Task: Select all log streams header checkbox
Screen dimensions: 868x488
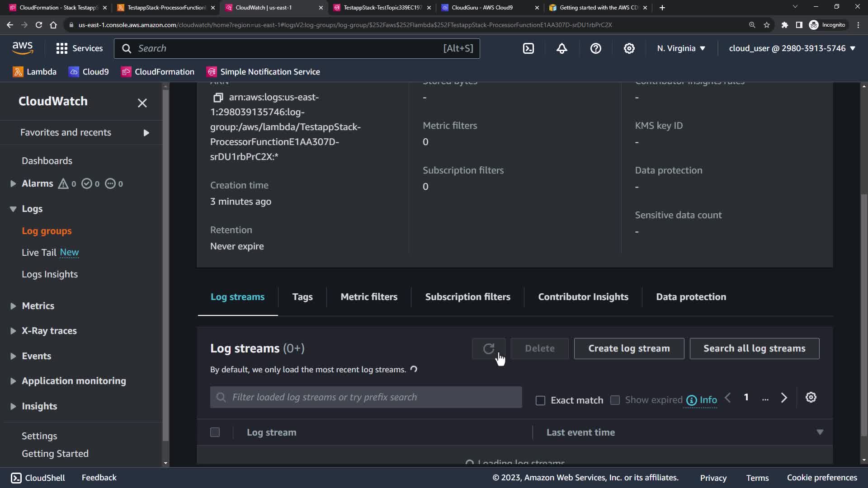Action: tap(215, 432)
